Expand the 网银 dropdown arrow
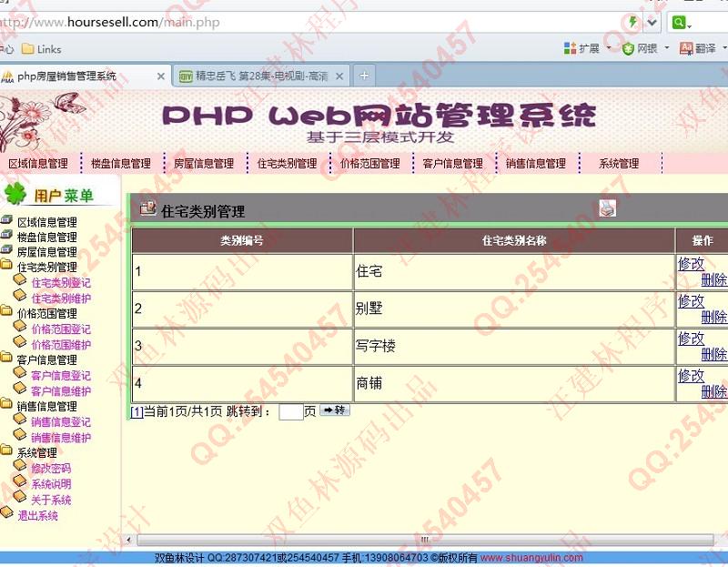Screen dimensions: 728x567 coord(667,48)
